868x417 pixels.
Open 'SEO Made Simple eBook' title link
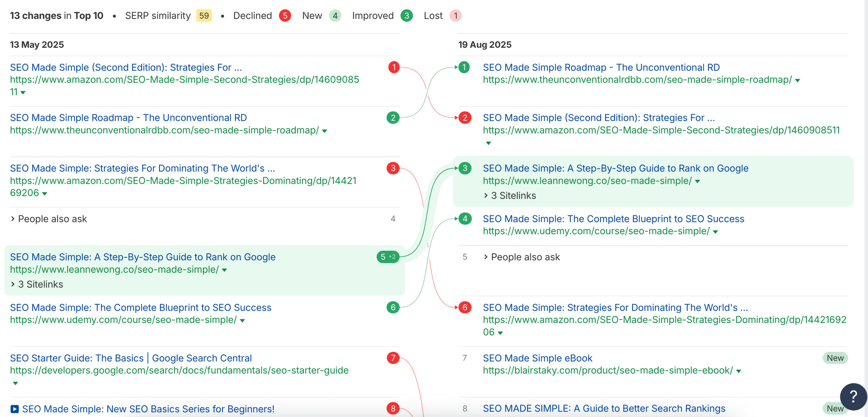tap(538, 358)
